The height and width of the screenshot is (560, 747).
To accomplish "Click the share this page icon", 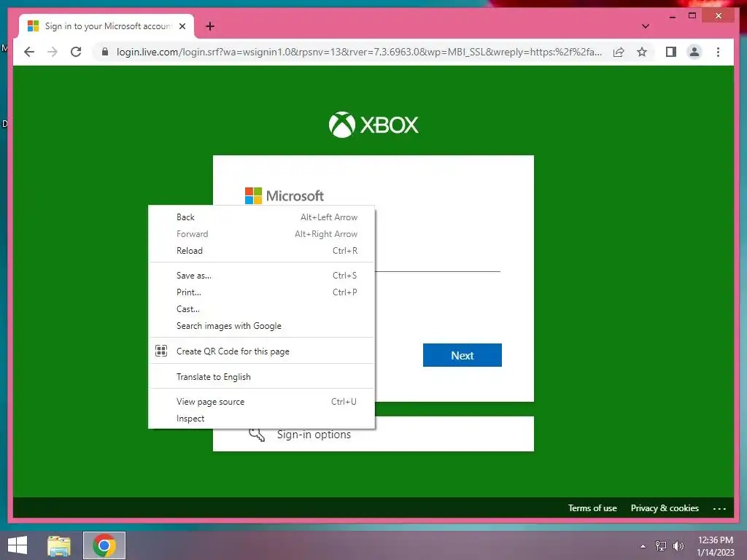I will click(619, 52).
